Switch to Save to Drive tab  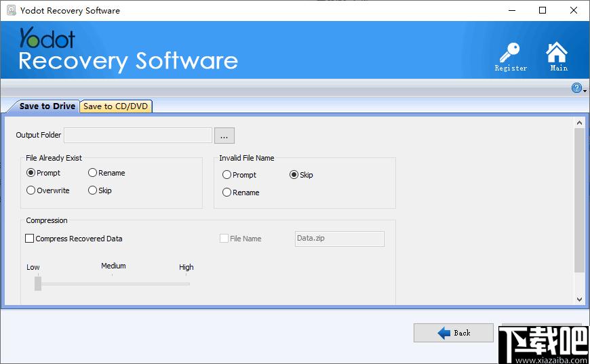[x=47, y=106]
